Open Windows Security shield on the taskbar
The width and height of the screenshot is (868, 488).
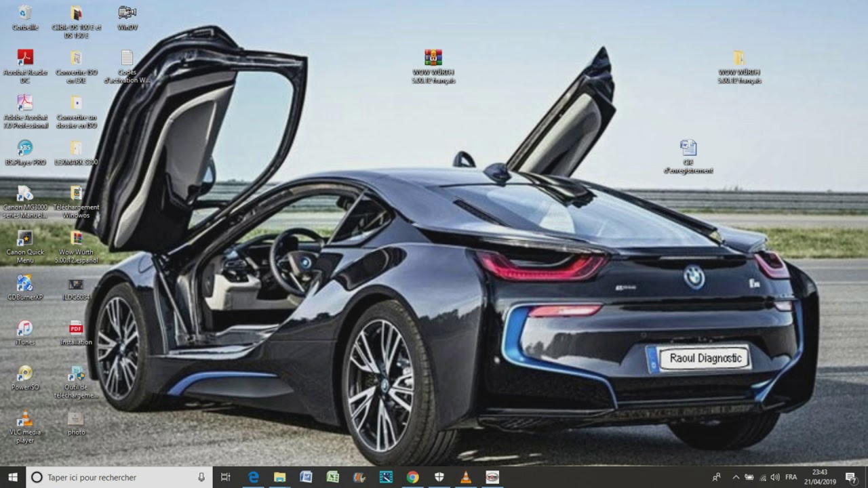tap(439, 477)
